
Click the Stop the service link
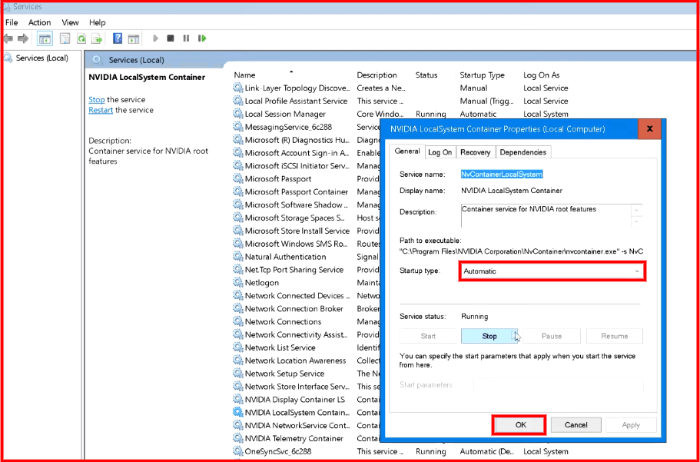point(96,100)
